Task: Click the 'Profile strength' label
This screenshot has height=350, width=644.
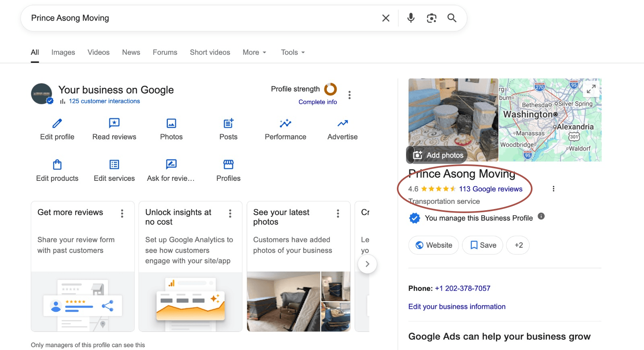Action: click(x=295, y=89)
